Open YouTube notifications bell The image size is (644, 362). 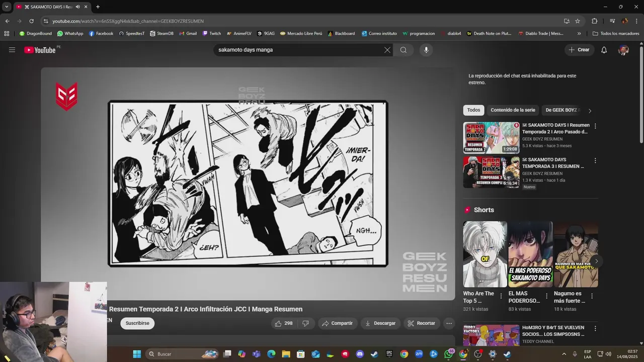click(604, 50)
